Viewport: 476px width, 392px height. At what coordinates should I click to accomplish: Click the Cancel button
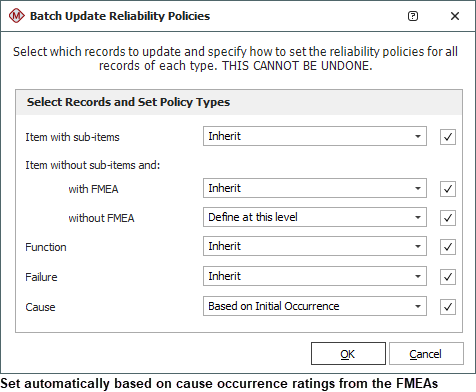pyautogui.click(x=426, y=354)
